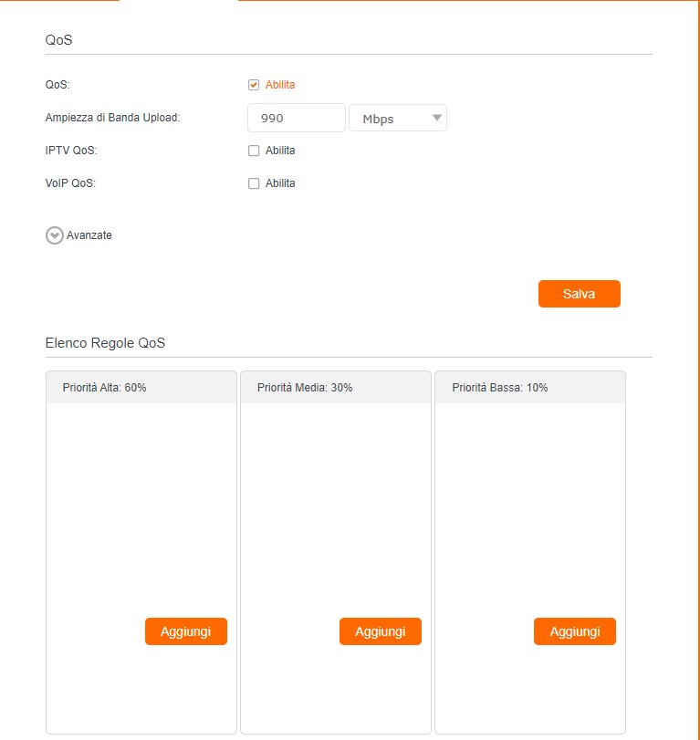Click the Elenco Regole QoS heading

105,343
